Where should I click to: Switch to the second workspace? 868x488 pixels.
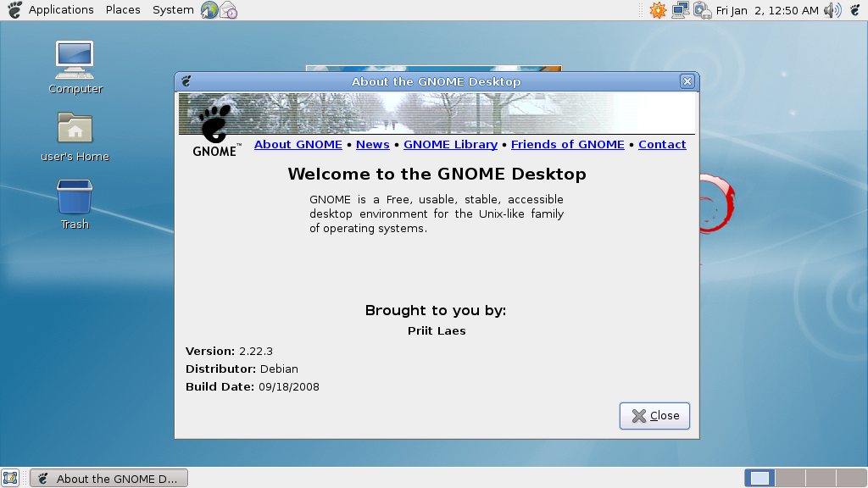click(790, 478)
